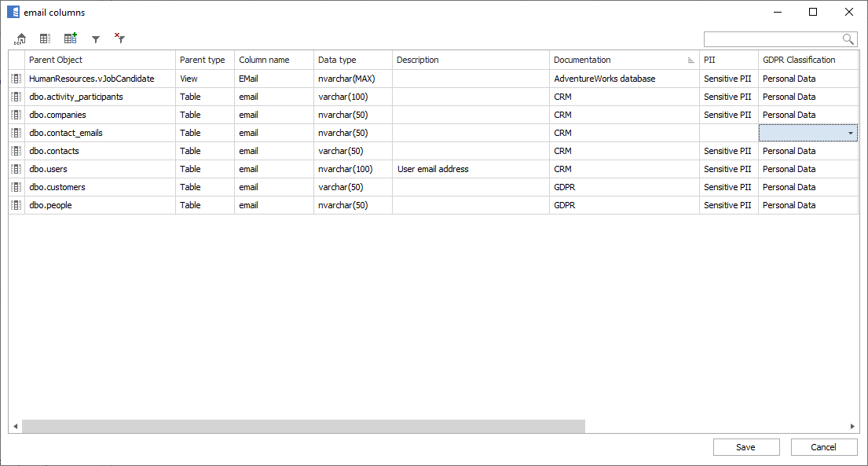Click the default view home icon
The image size is (868, 466).
(20, 39)
